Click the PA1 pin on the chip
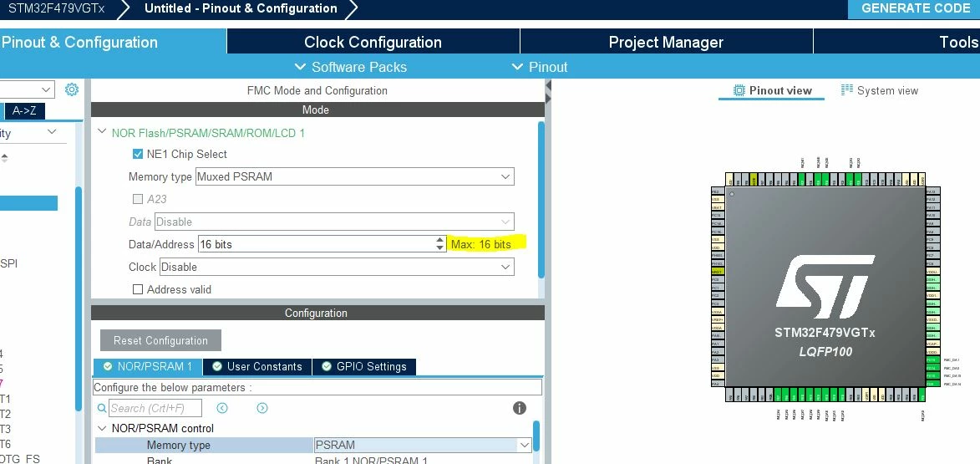Viewport: 980px width, 464px height. [718, 344]
